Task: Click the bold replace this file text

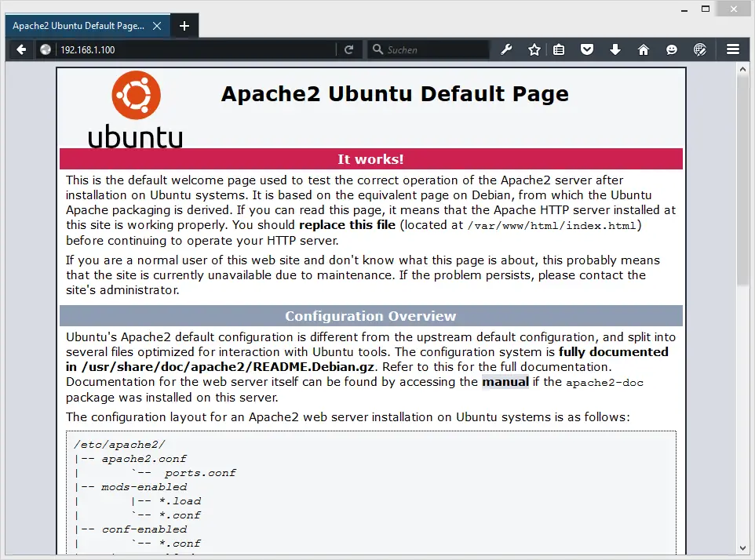Action: click(x=347, y=224)
